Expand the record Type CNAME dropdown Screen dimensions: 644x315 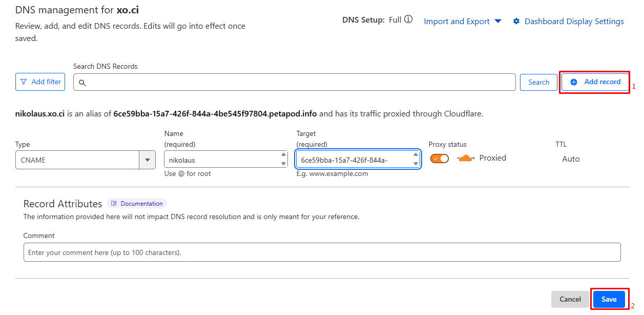[x=147, y=160]
